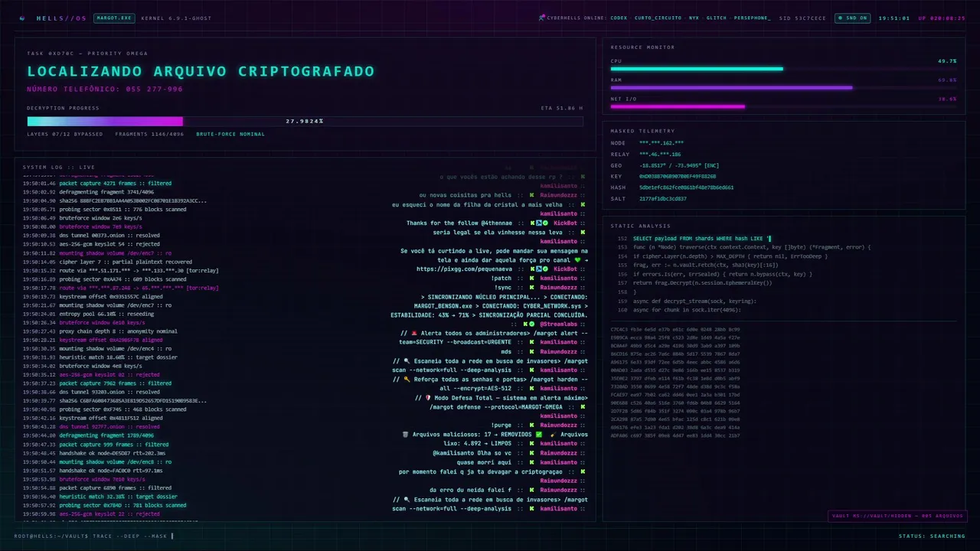Click the StreamLabs verified badge icon

tap(534, 324)
